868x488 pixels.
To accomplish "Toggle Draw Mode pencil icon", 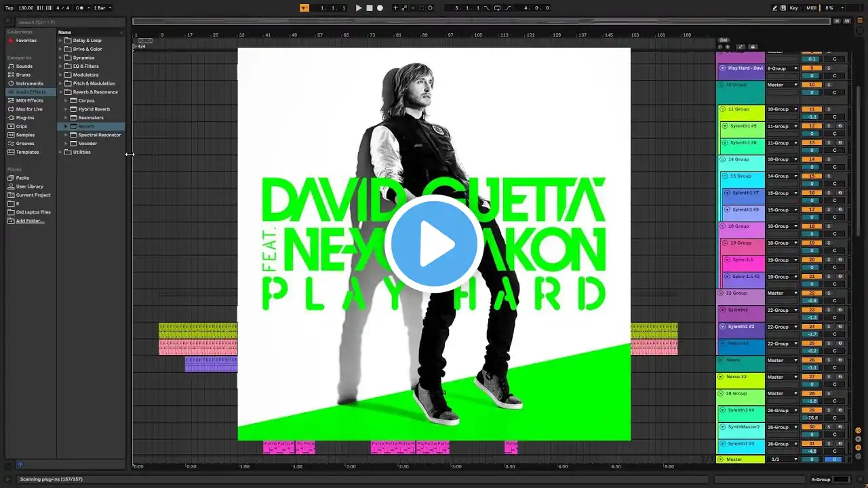I will [775, 8].
